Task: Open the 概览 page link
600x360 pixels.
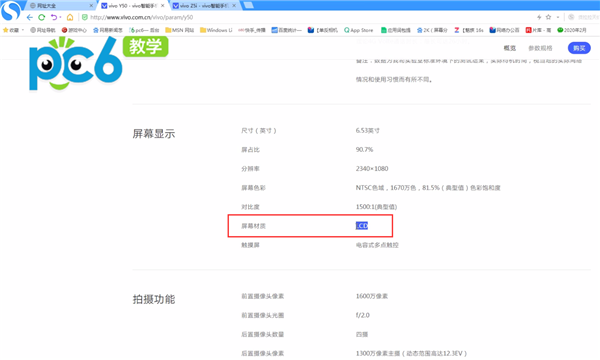Action: (x=510, y=48)
